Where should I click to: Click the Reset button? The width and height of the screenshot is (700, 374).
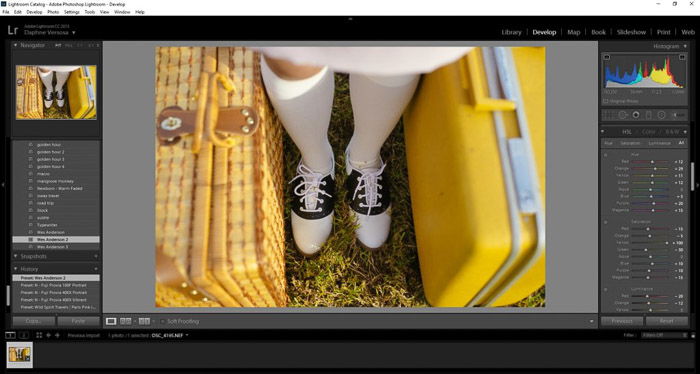coord(667,321)
